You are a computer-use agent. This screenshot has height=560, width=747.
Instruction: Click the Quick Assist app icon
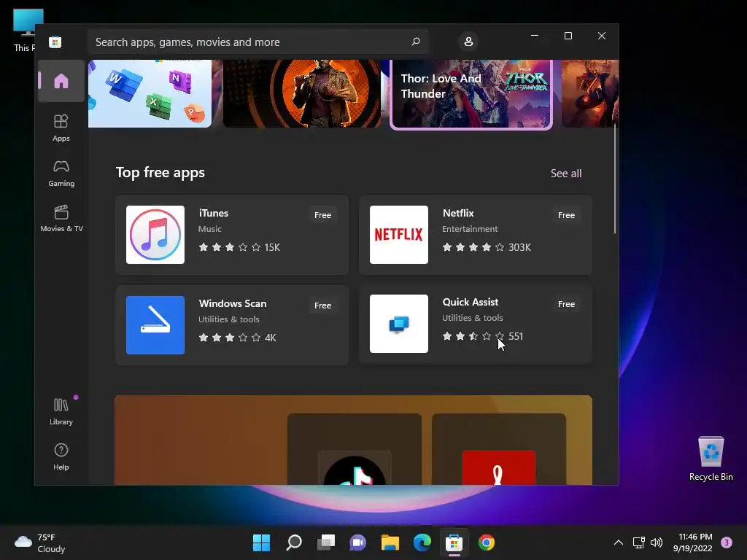[399, 324]
